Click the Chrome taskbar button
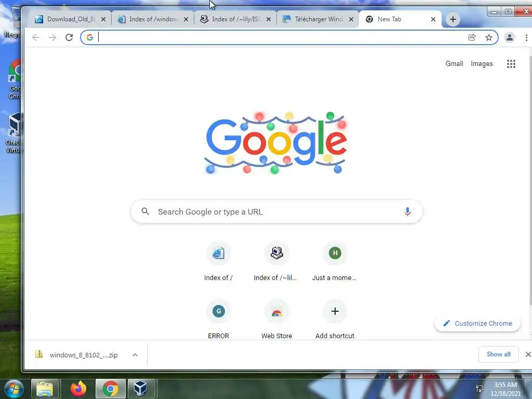 point(110,389)
